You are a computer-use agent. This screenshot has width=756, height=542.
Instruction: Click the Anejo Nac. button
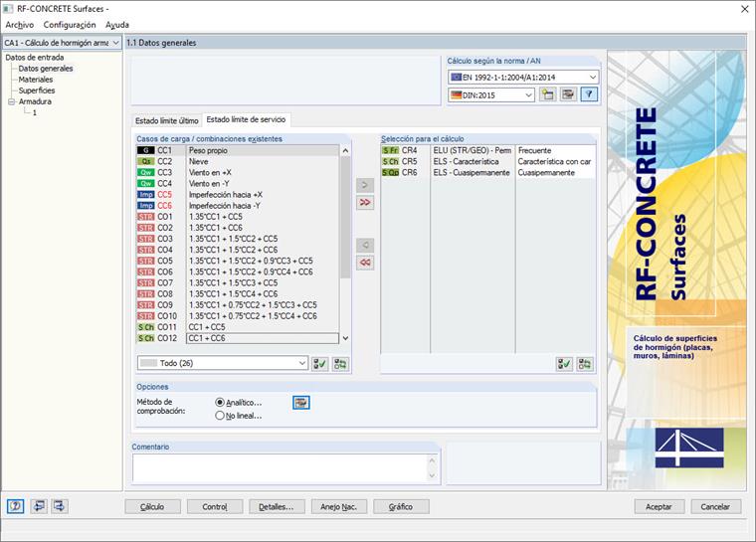339,507
